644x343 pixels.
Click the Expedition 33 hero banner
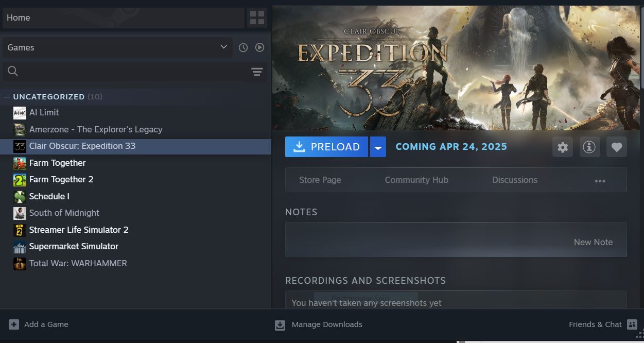click(x=456, y=68)
